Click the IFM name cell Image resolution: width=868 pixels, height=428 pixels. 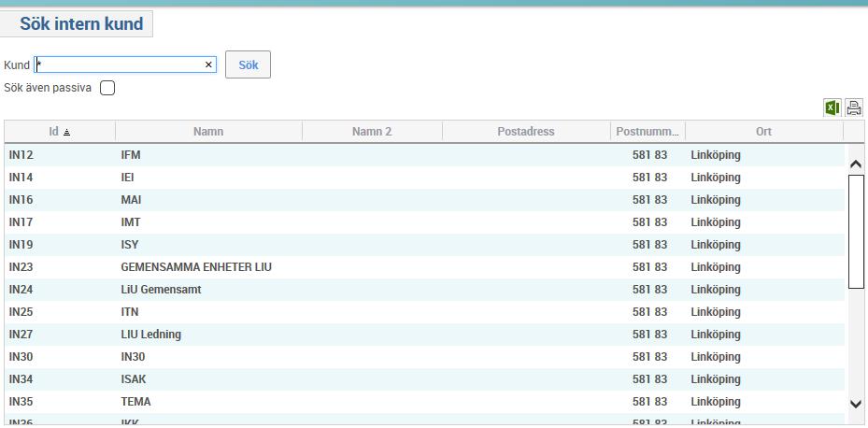tap(131, 155)
